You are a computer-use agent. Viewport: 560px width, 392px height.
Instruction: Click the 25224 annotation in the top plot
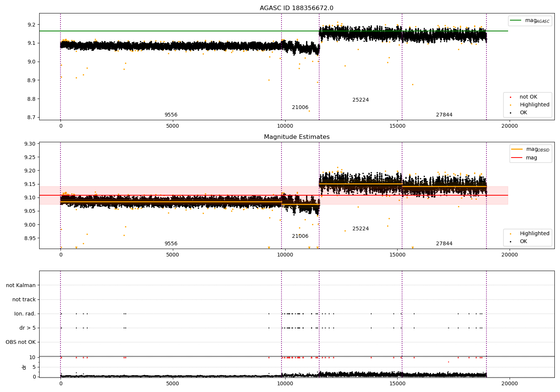361,100
